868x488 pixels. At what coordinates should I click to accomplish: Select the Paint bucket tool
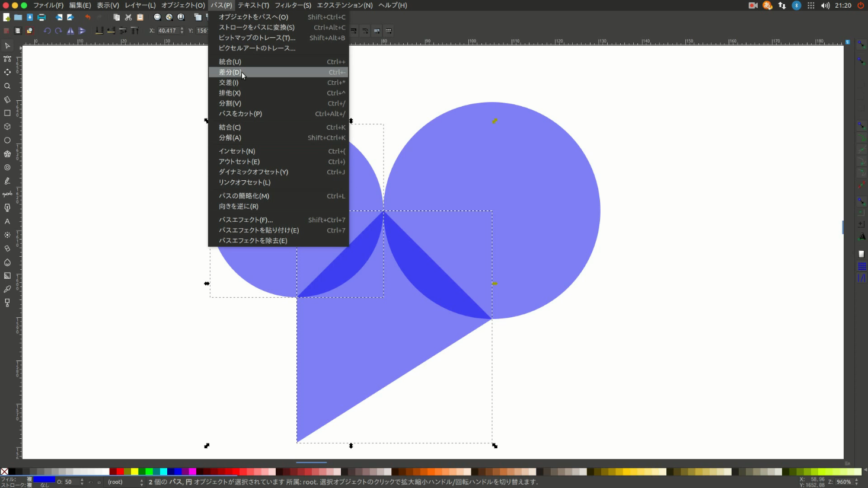point(7,262)
